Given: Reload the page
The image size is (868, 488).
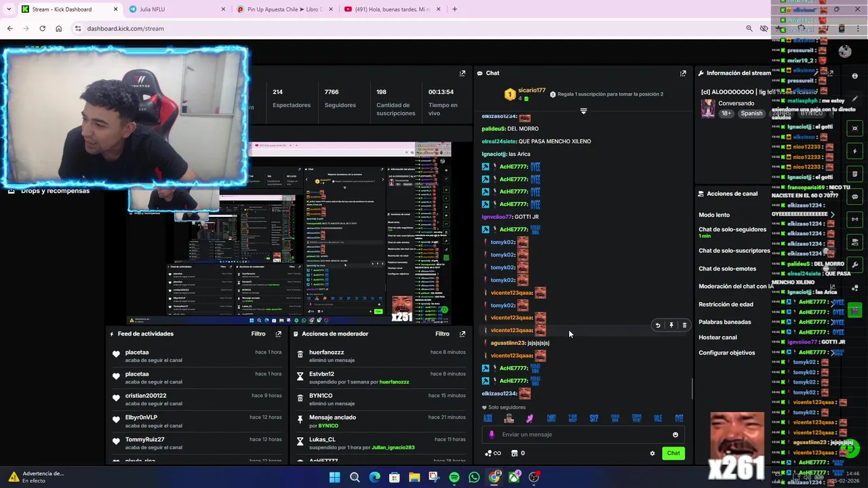Looking at the screenshot, I should (x=42, y=28).
